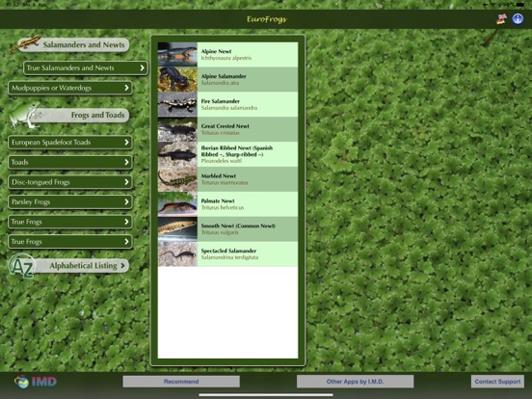The width and height of the screenshot is (532, 399).
Task: Open Alpine Newt photo thumbnail
Action: pos(177,55)
